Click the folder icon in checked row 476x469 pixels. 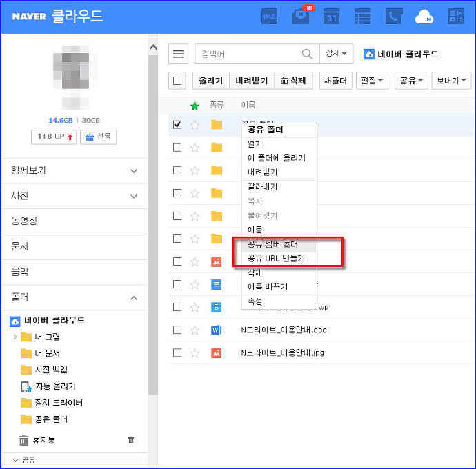(217, 124)
